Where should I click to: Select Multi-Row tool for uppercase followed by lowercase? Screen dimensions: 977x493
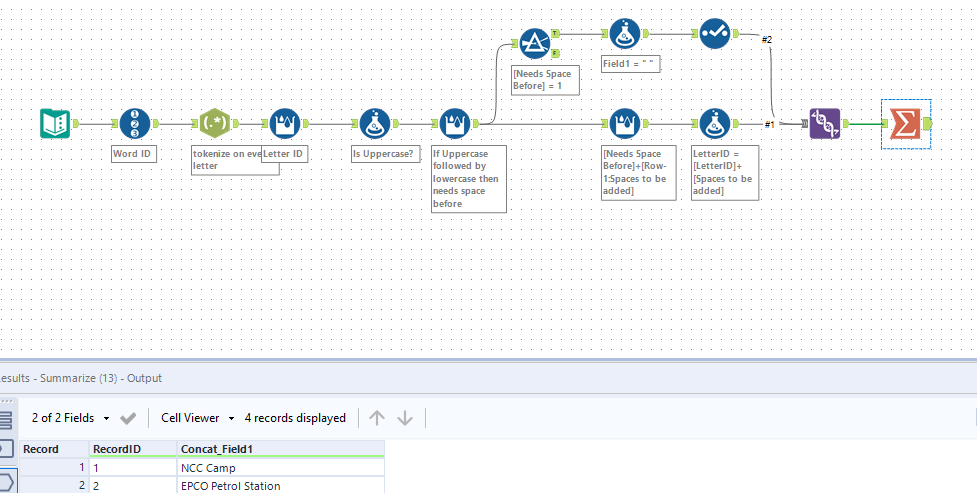pos(455,123)
